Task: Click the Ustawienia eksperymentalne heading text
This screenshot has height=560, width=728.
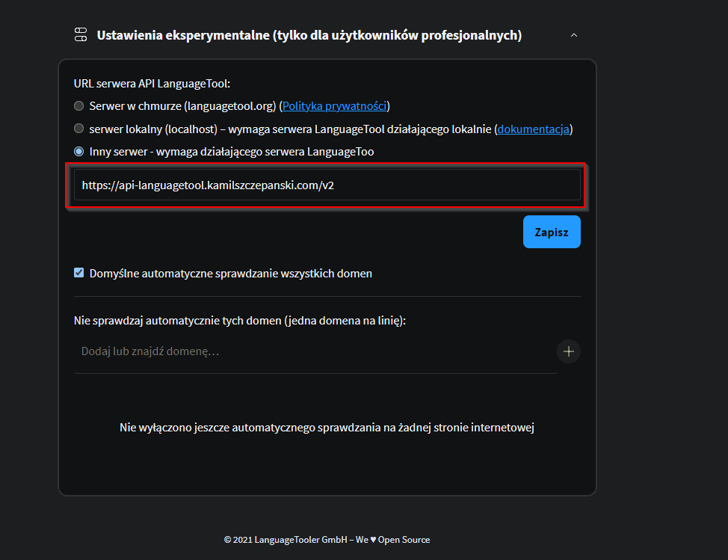Action: [x=309, y=35]
